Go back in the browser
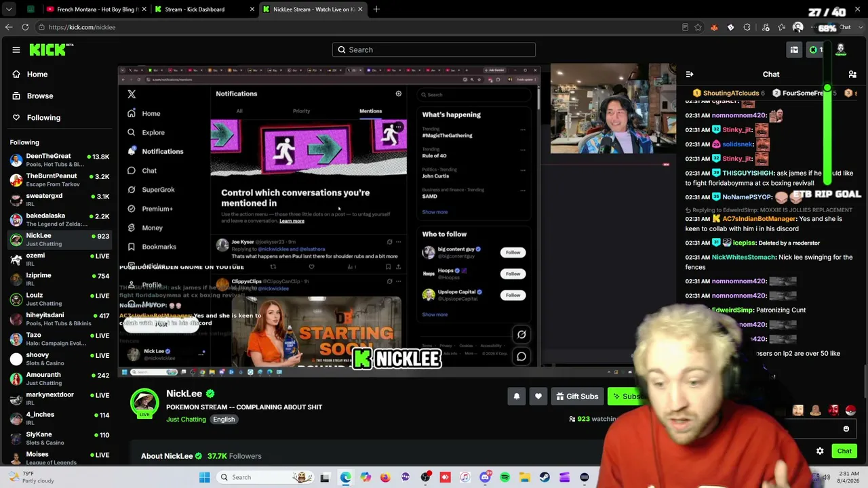The image size is (868, 488). [9, 27]
